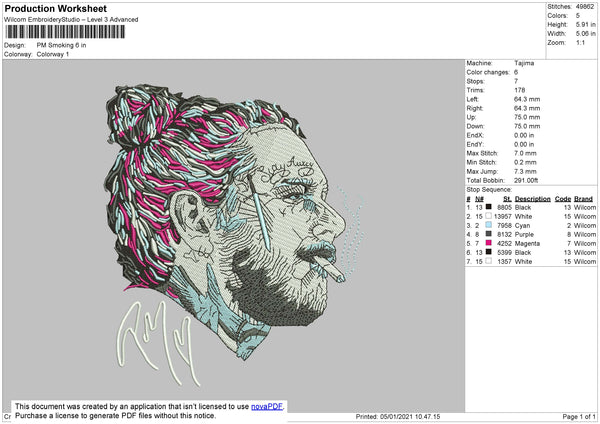Pick the cyan color swatch in stop 3
600x424 pixels.
click(x=488, y=225)
